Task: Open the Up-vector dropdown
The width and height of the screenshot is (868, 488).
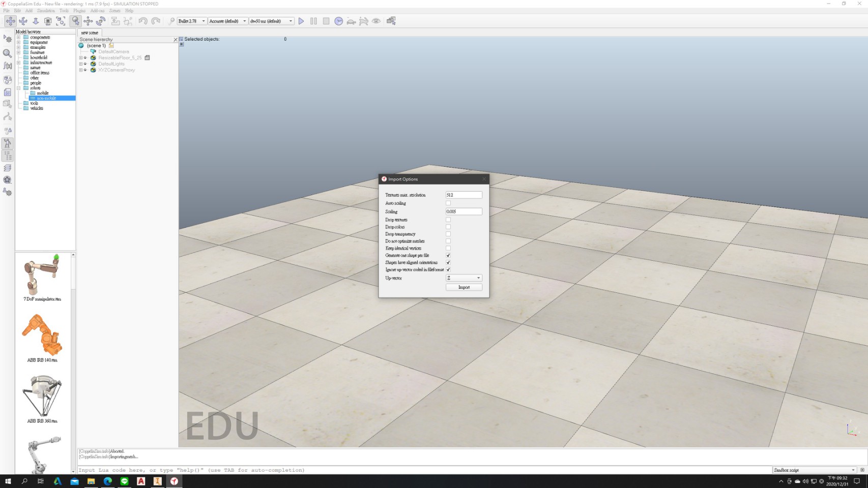Action: point(464,278)
